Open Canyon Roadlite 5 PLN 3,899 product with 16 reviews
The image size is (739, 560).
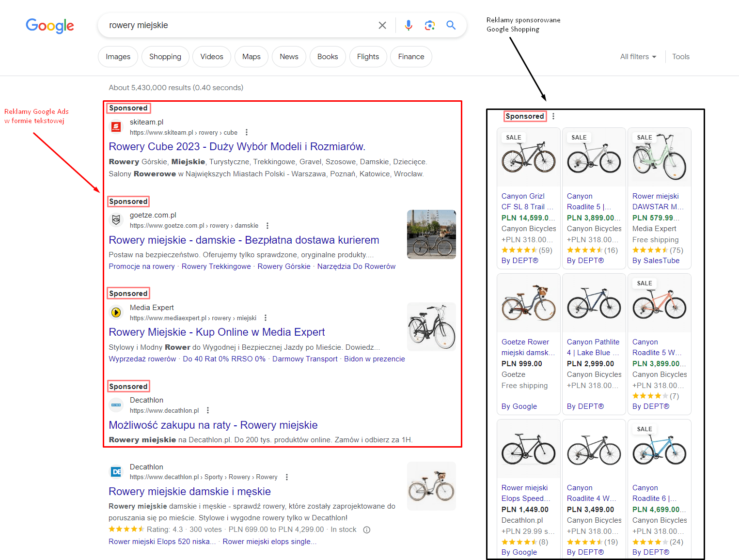click(x=589, y=202)
